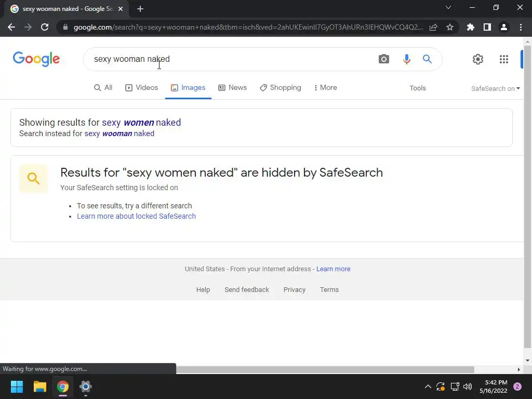Start voice search with microphone icon
The image size is (532, 399).
(x=406, y=59)
